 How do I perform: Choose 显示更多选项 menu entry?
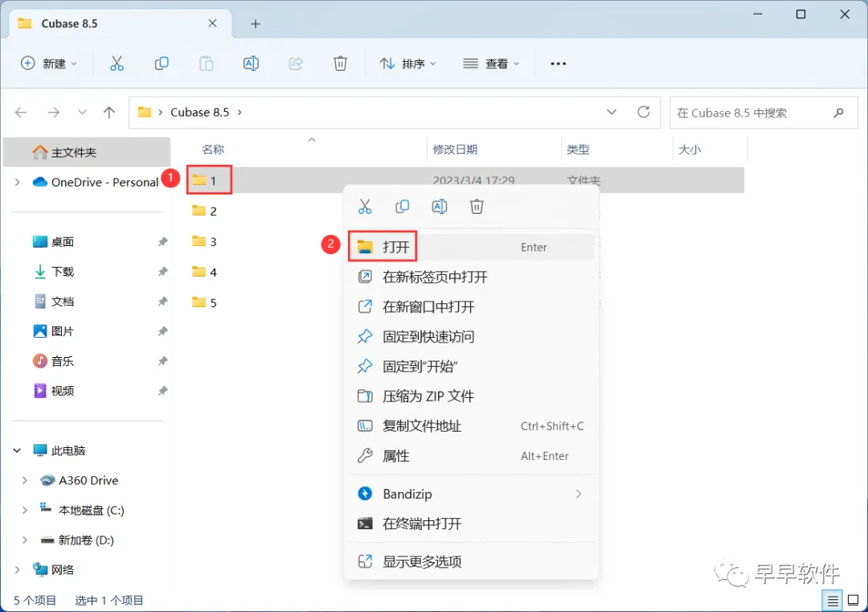click(471, 561)
